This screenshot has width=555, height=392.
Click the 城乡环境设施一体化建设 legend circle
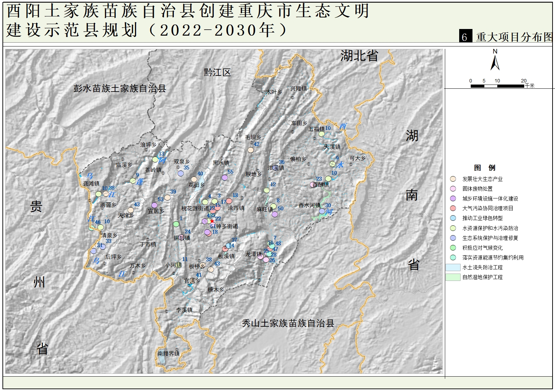453,198
